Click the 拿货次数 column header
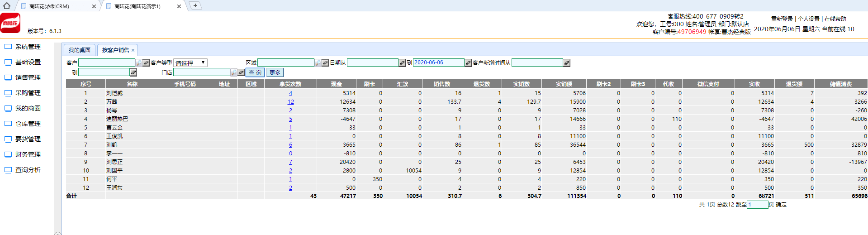Screen dimensions: 868x235 tap(290, 84)
